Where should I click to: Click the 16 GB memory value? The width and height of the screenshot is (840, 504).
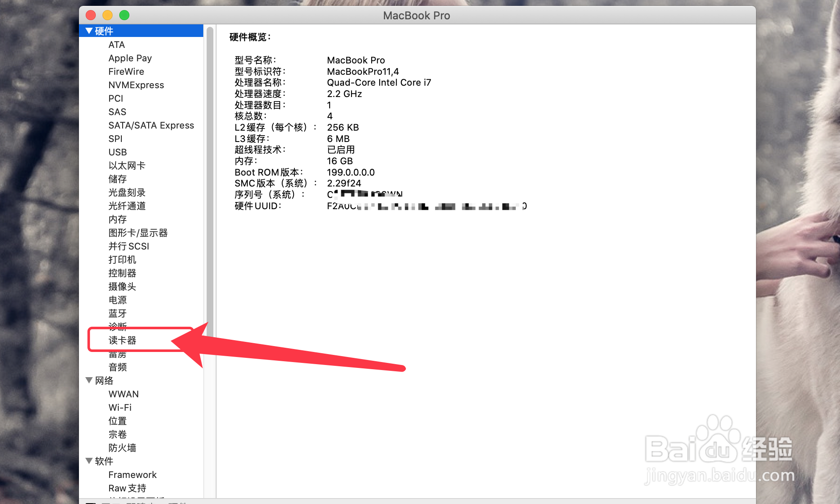(340, 161)
